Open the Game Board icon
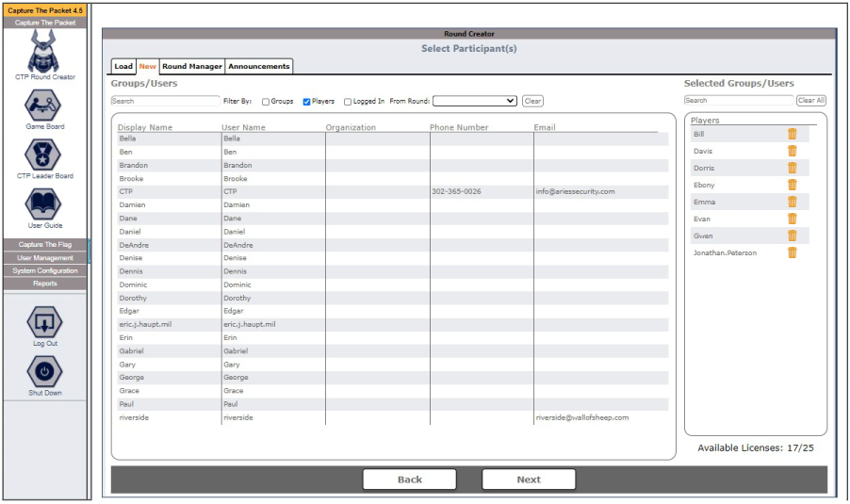850x504 pixels. [42, 106]
